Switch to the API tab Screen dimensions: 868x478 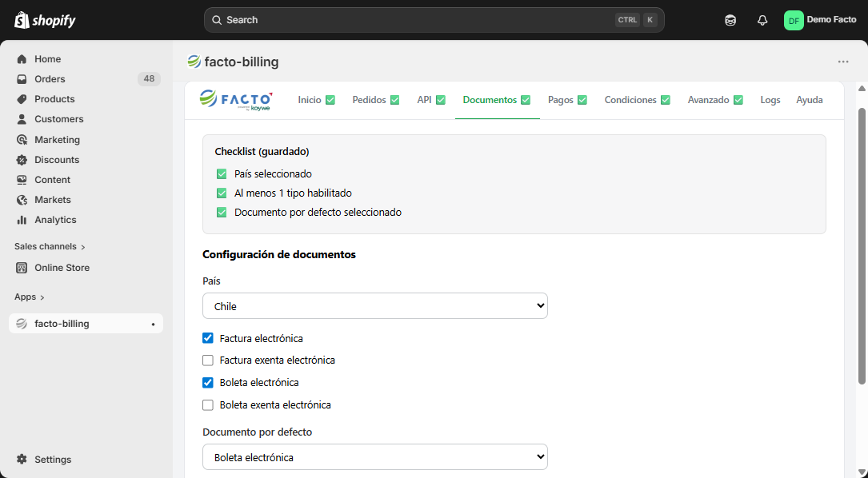click(430, 100)
